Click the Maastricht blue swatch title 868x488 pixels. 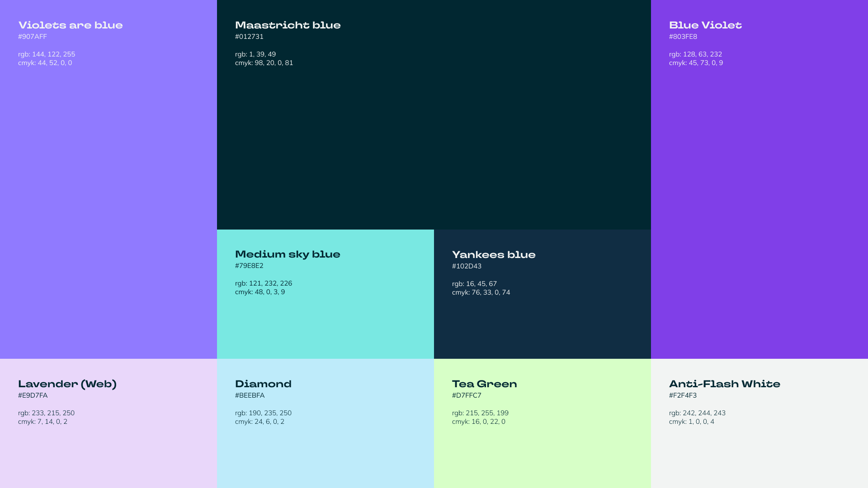click(288, 25)
